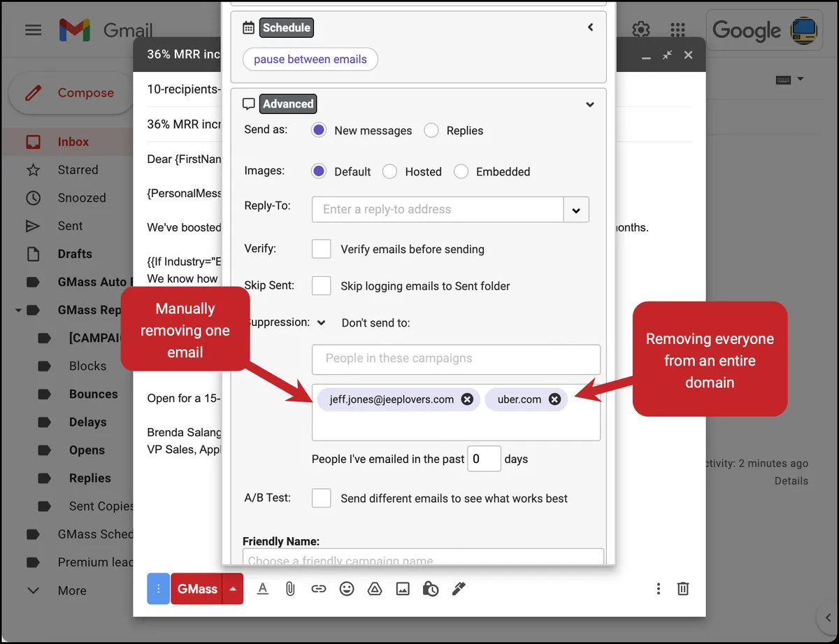Open the Reply-To address dropdown arrow

(x=577, y=209)
